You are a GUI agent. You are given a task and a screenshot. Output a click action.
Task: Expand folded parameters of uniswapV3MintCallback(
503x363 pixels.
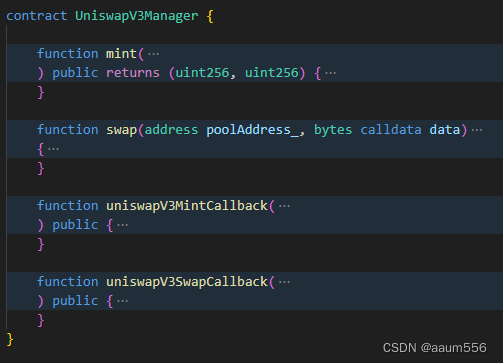284,206
